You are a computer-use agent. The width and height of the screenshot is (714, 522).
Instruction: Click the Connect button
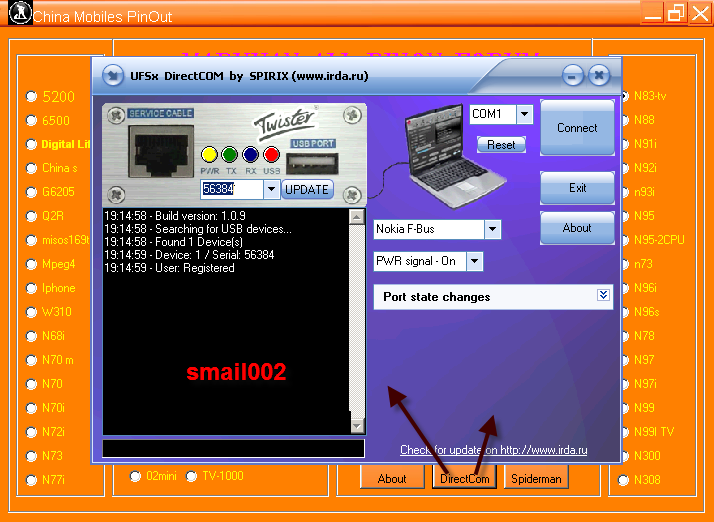(x=577, y=128)
